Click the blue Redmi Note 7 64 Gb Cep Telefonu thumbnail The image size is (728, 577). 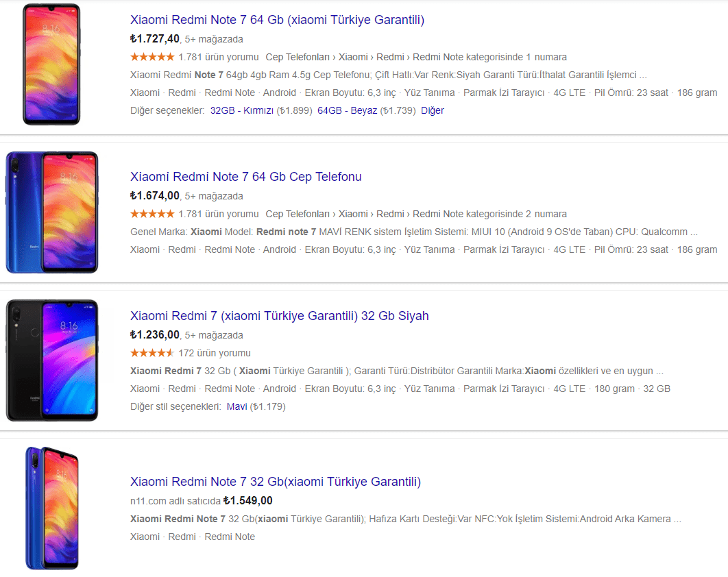[x=52, y=212]
